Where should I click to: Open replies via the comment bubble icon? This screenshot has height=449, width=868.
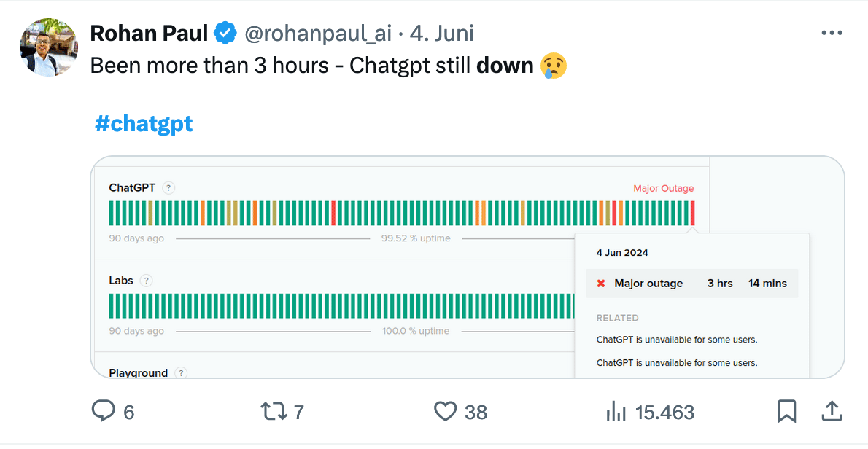pyautogui.click(x=104, y=412)
